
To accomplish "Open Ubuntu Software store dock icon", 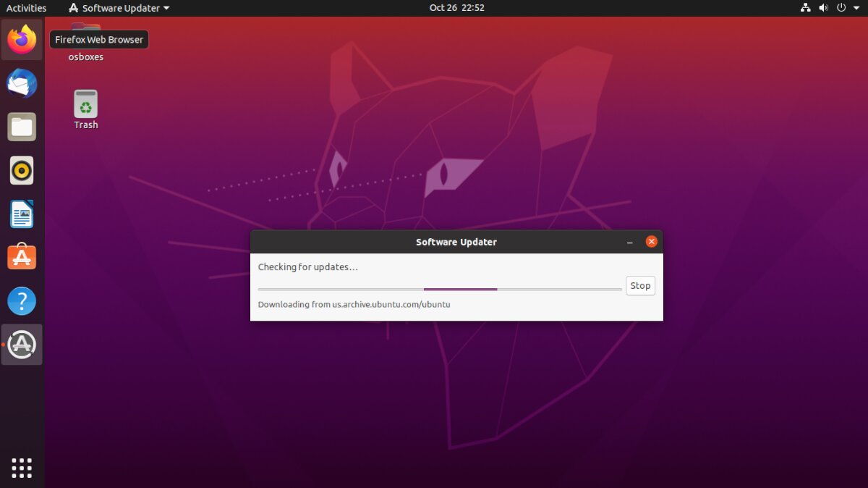I will tap(22, 257).
